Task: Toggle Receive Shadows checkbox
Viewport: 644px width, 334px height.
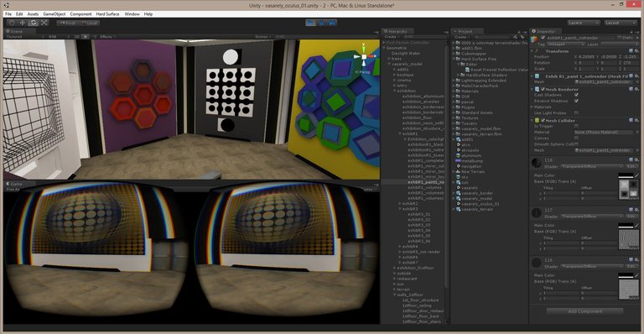Action: click(x=576, y=101)
